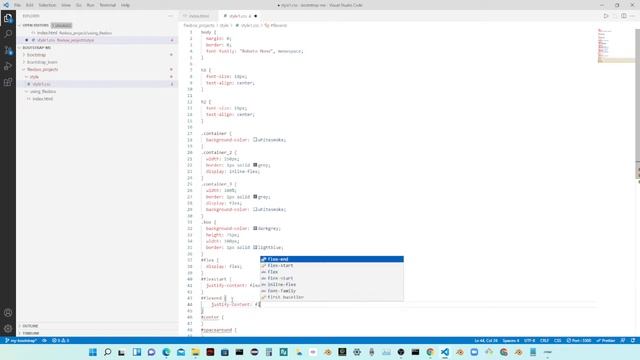This screenshot has width=640, height=360.
Task: Open the Terminal menu
Action: point(108,5)
